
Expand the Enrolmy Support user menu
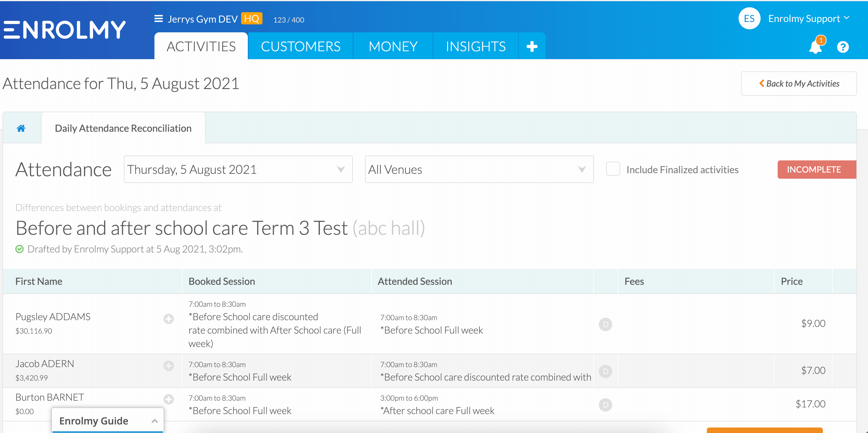click(809, 19)
